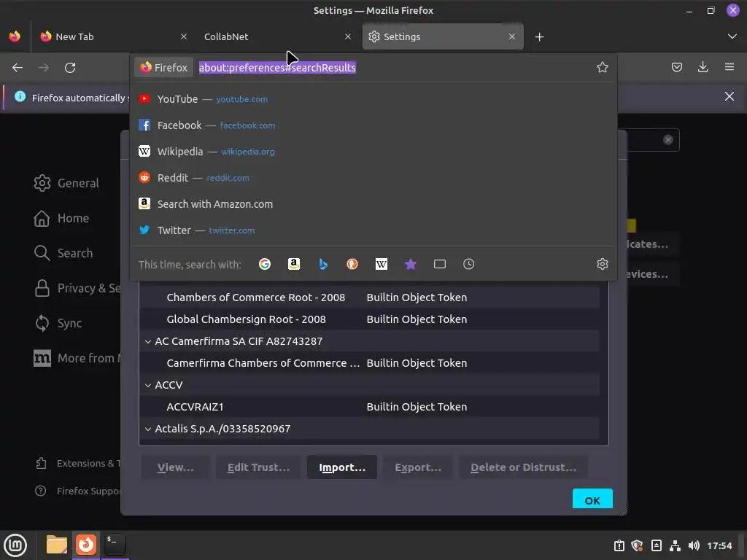Open Firefox Support link
The height and width of the screenshot is (560, 747).
click(x=78, y=491)
